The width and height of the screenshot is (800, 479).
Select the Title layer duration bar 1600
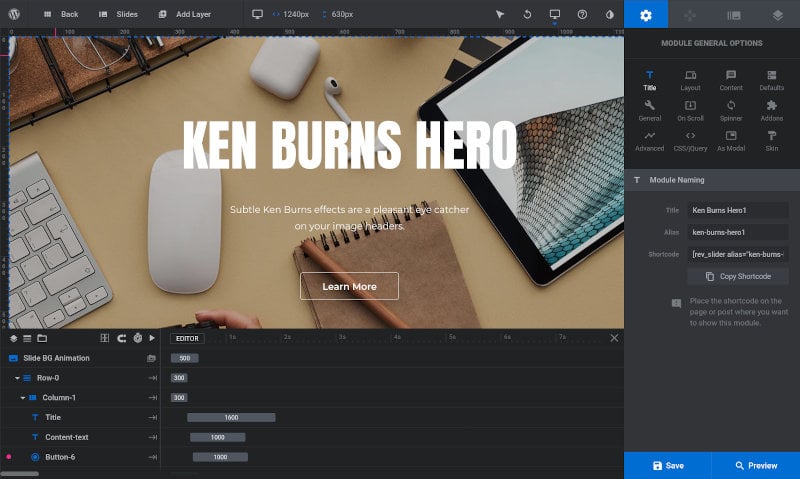point(231,417)
